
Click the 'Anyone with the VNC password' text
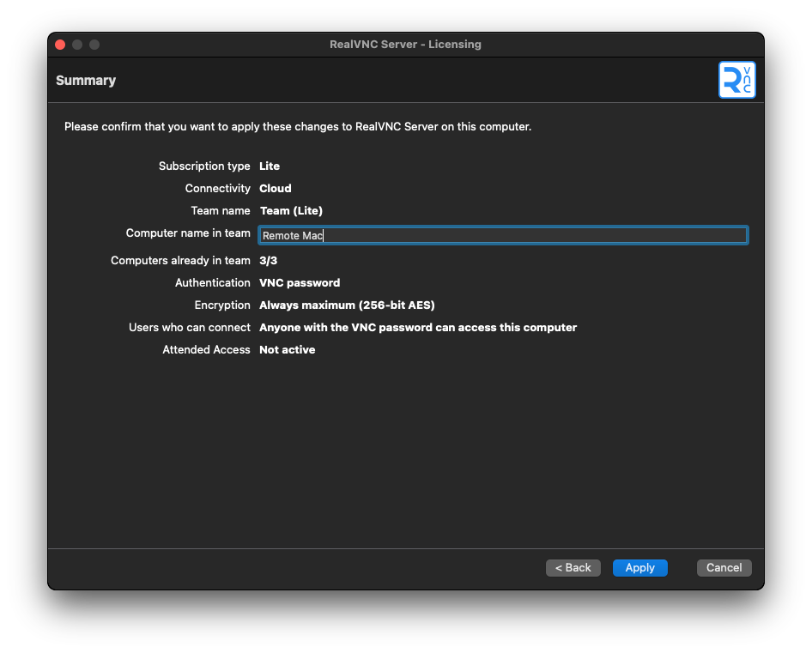pyautogui.click(x=418, y=328)
